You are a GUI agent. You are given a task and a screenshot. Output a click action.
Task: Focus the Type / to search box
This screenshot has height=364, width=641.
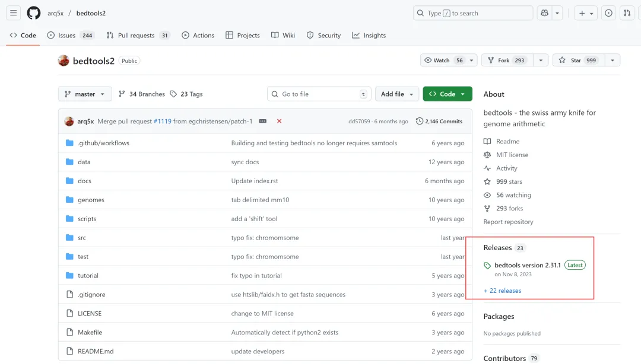point(473,13)
